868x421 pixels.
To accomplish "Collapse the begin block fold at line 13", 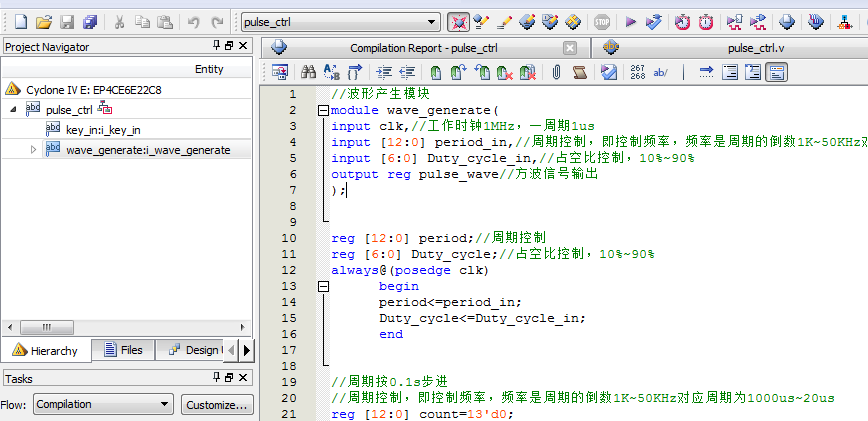I will pyautogui.click(x=322, y=286).
